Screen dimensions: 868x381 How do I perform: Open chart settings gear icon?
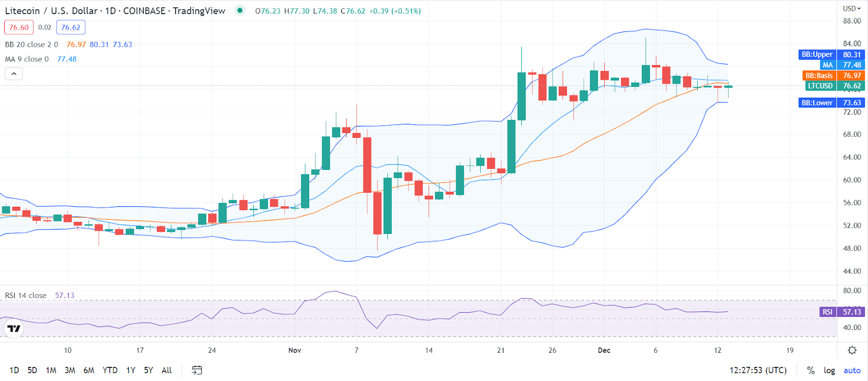click(852, 350)
